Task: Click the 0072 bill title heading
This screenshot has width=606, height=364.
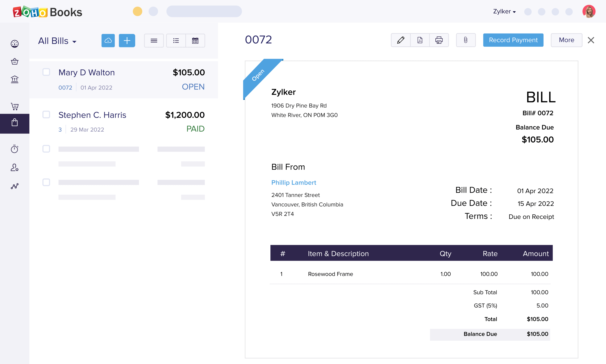Action: tap(258, 40)
